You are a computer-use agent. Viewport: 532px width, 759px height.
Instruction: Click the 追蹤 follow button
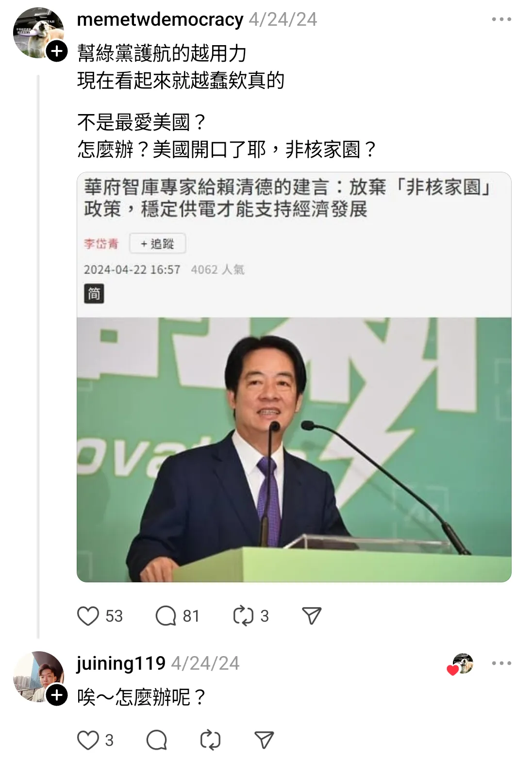tap(157, 244)
